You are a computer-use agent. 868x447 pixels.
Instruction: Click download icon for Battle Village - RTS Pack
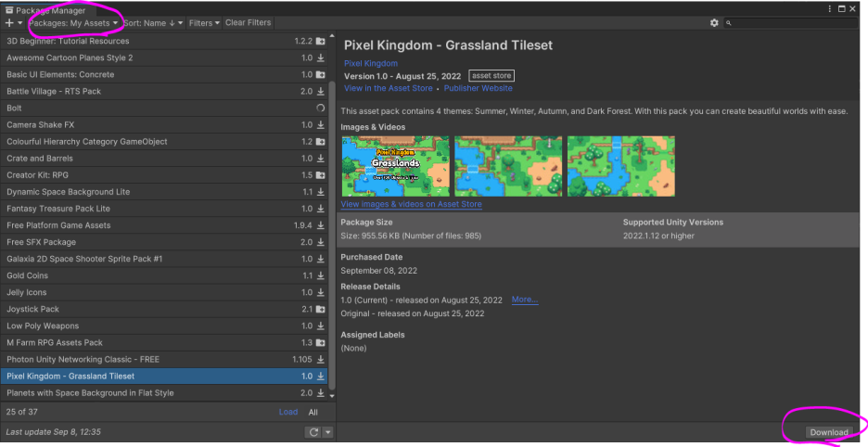click(x=321, y=91)
